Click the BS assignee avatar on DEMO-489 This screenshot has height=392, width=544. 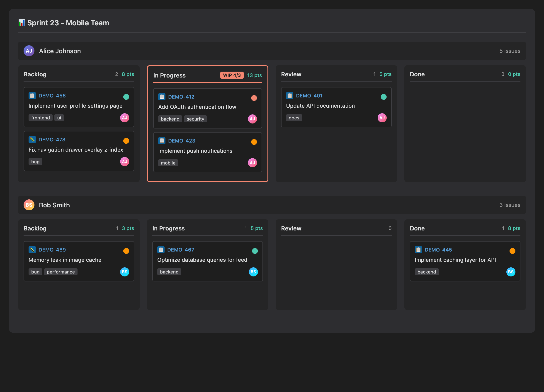point(125,272)
